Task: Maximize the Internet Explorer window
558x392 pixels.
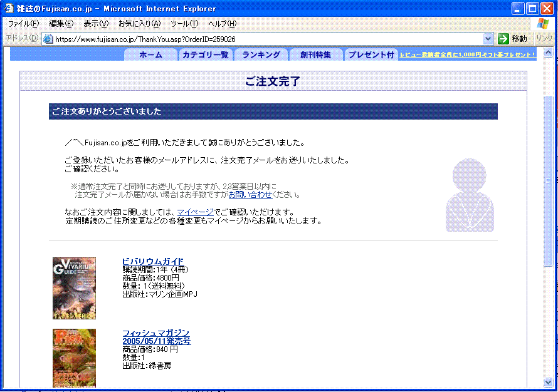Action: tap(532, 9)
